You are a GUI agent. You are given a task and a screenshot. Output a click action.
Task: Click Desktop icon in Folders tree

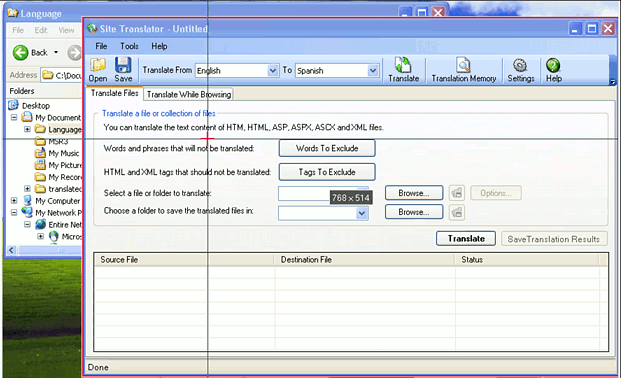[x=13, y=105]
